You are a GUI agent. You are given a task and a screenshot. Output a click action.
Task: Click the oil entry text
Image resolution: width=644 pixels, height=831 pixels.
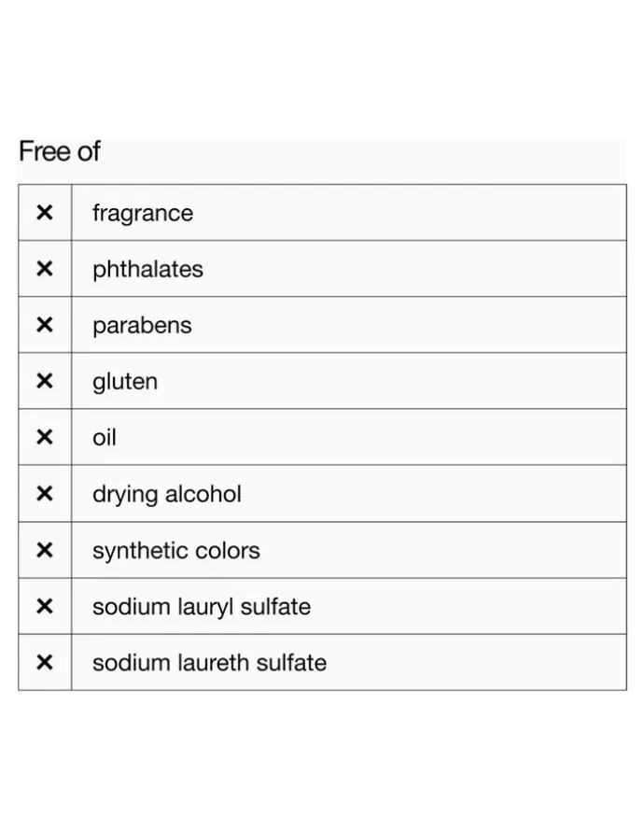coord(105,438)
